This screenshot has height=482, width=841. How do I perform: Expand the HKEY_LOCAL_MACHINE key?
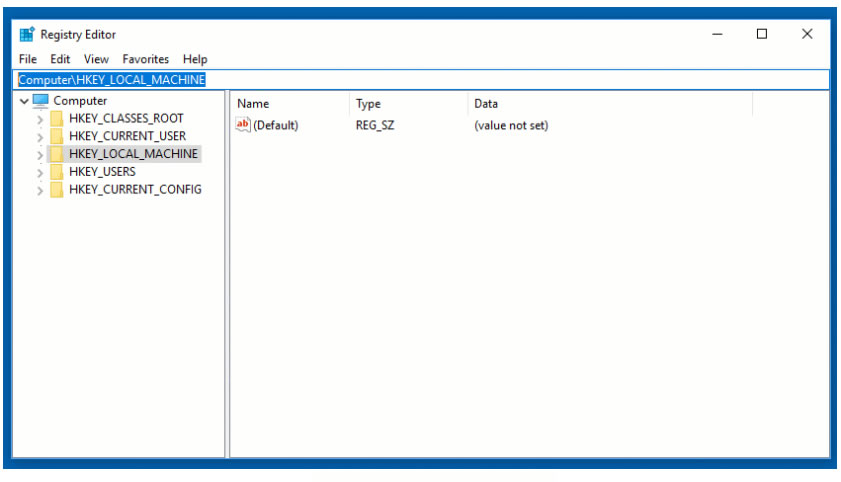40,155
